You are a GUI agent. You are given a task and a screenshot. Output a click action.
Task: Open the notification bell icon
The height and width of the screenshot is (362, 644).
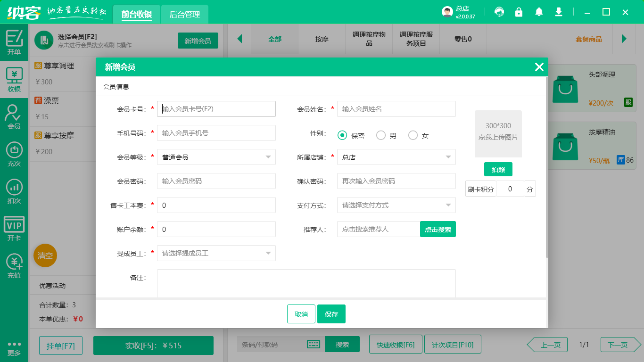539,12
